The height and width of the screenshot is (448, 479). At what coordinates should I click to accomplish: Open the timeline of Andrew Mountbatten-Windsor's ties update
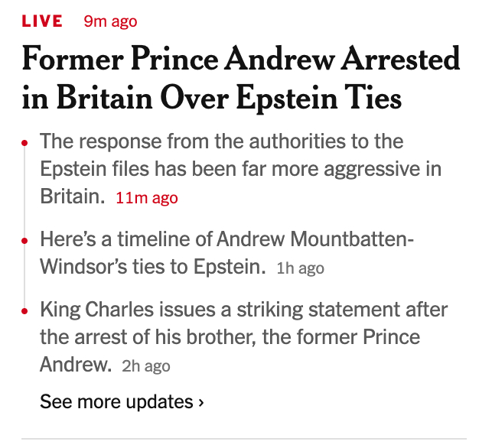(x=226, y=240)
